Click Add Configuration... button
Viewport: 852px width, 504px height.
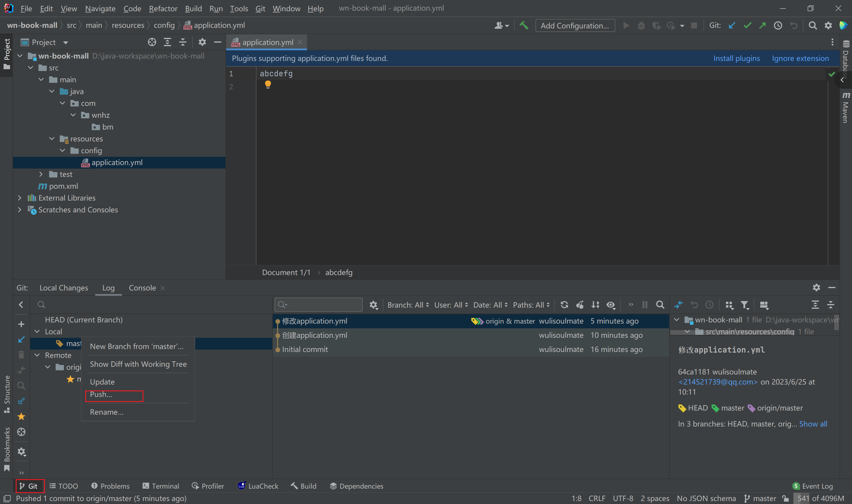pyautogui.click(x=575, y=25)
